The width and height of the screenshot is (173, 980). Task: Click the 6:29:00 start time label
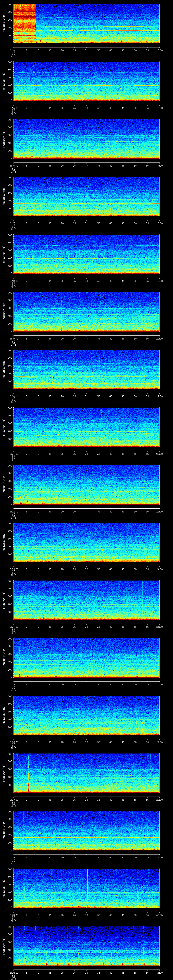[14, 915]
